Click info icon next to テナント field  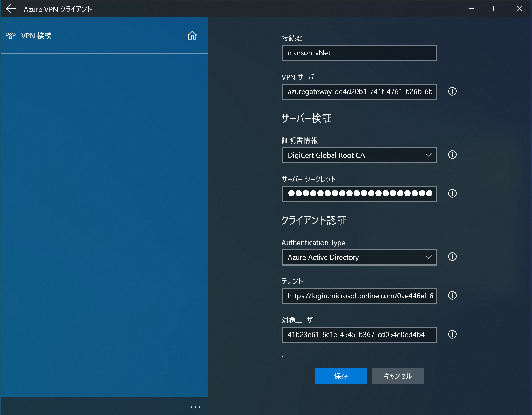click(x=452, y=296)
